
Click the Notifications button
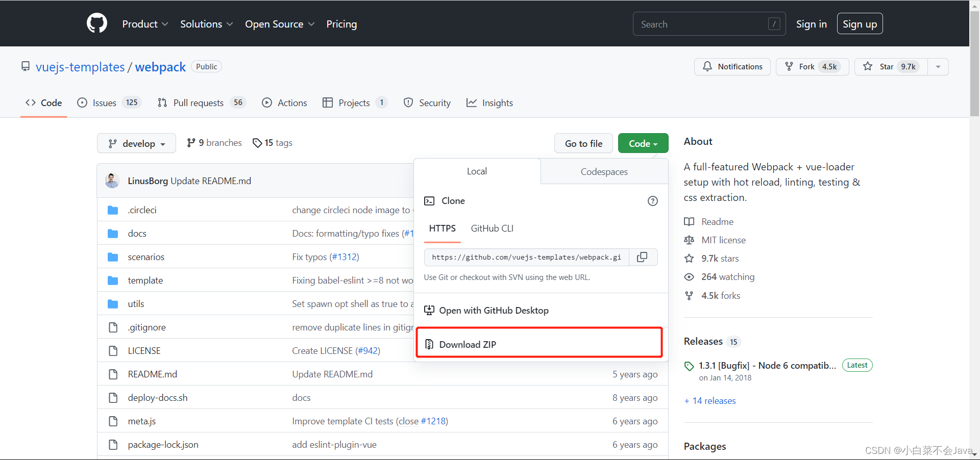click(732, 67)
